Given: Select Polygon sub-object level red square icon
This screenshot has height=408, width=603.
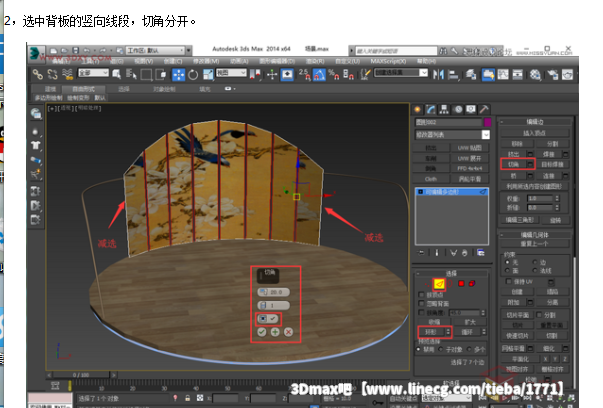Looking at the screenshot, I should click(x=461, y=284).
